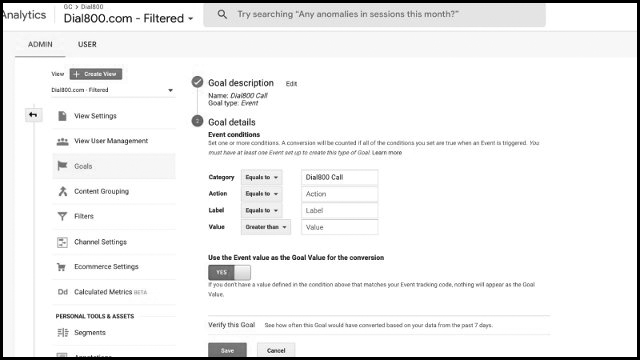
Task: Switch to the USER tab
Action: click(87, 44)
